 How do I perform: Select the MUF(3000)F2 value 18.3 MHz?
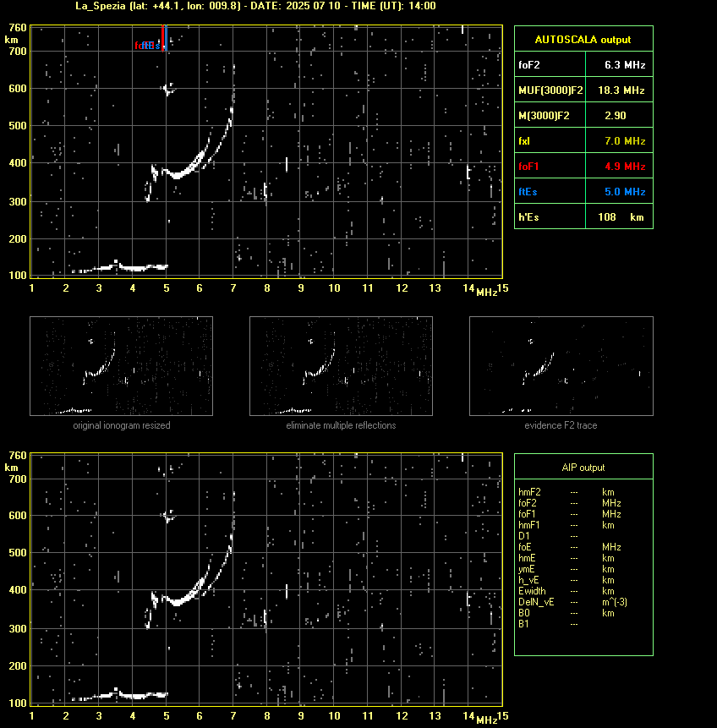coord(621,90)
